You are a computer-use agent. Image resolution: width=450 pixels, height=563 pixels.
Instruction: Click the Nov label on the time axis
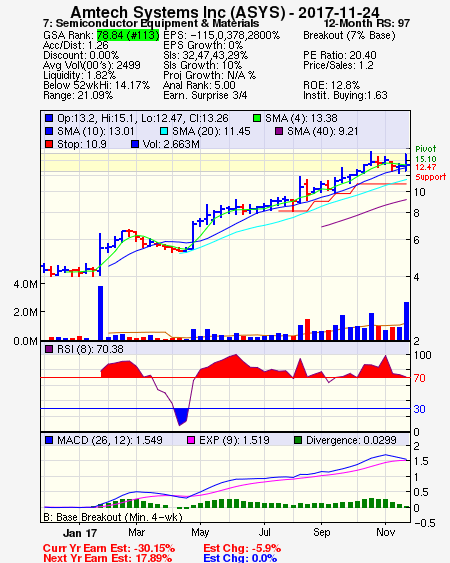tap(386, 532)
